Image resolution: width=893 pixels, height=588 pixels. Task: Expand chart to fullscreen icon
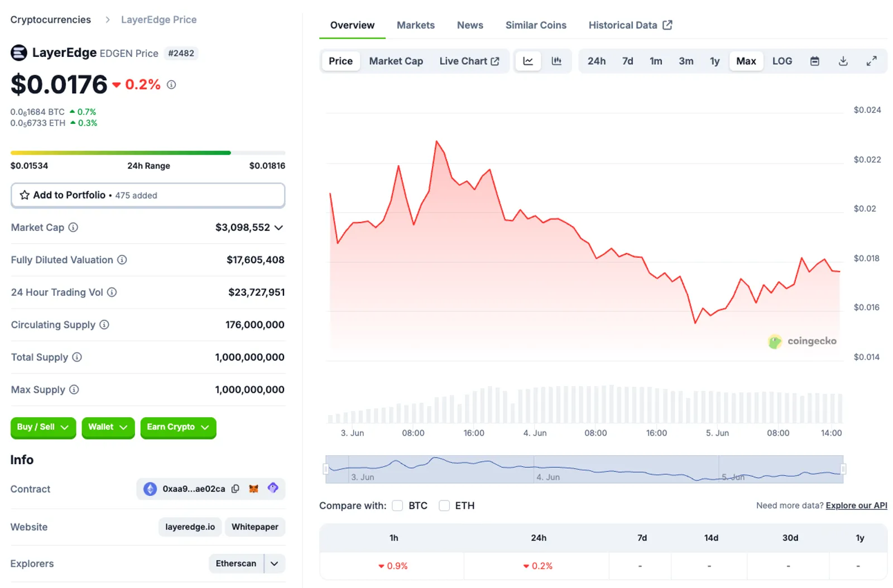(x=872, y=61)
